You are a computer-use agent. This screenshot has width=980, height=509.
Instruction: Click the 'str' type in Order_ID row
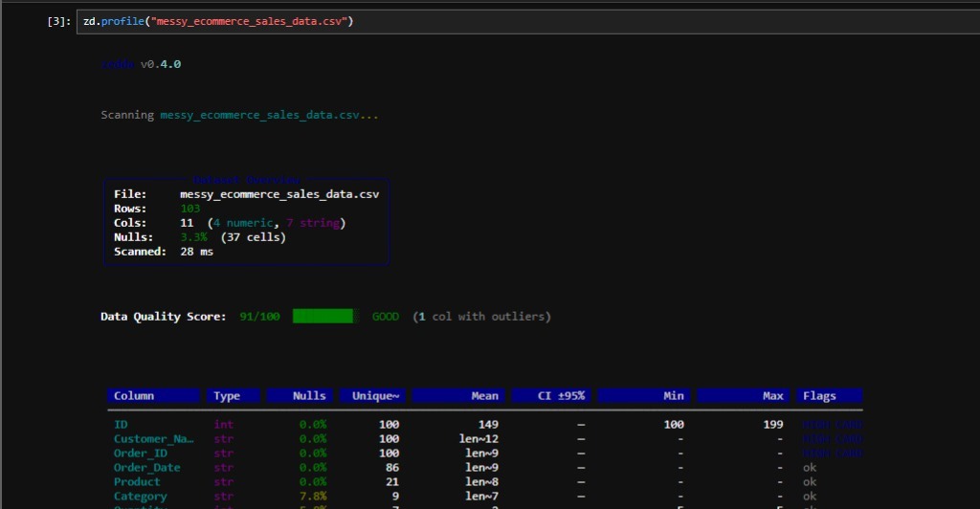tap(224, 454)
